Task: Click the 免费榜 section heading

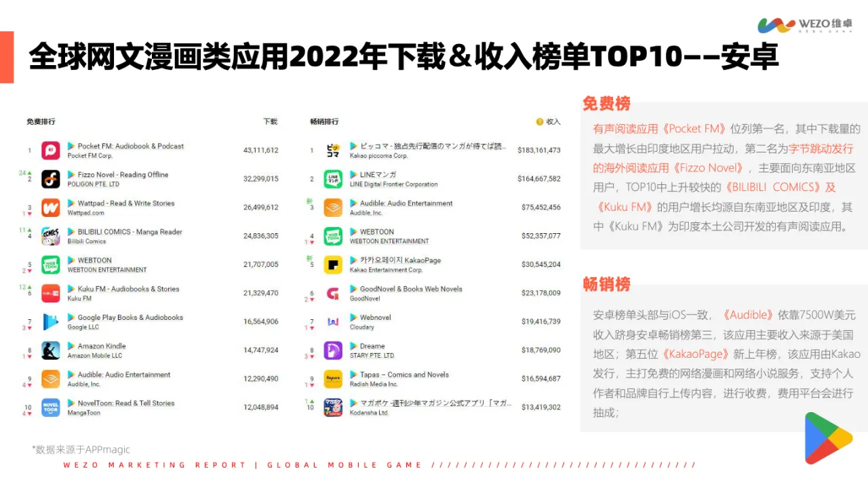Action: pyautogui.click(x=606, y=104)
